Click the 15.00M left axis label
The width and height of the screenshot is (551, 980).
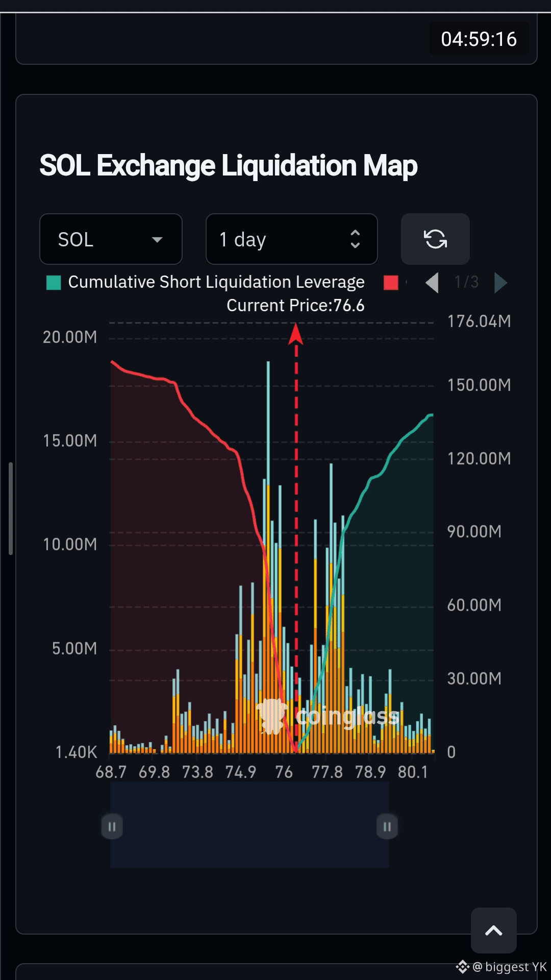[70, 441]
